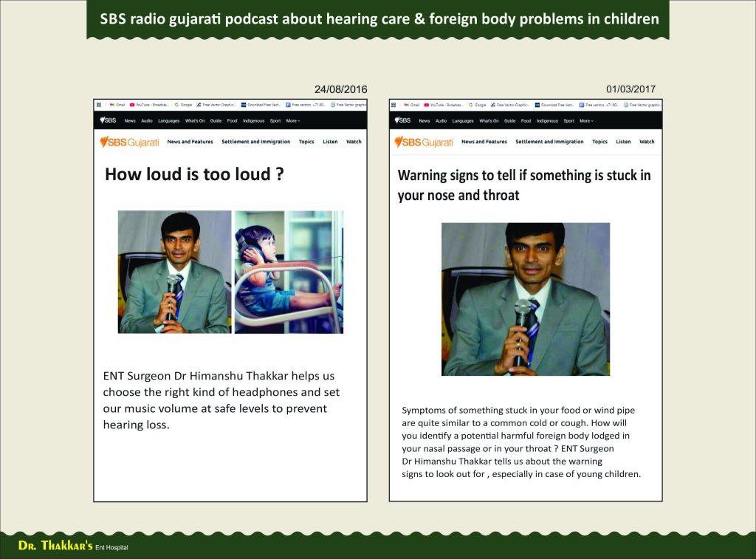This screenshot has width=756, height=559.
Task: Open last Free Vector graphic bookmark on 'Warning signs' page
Action: (x=642, y=105)
